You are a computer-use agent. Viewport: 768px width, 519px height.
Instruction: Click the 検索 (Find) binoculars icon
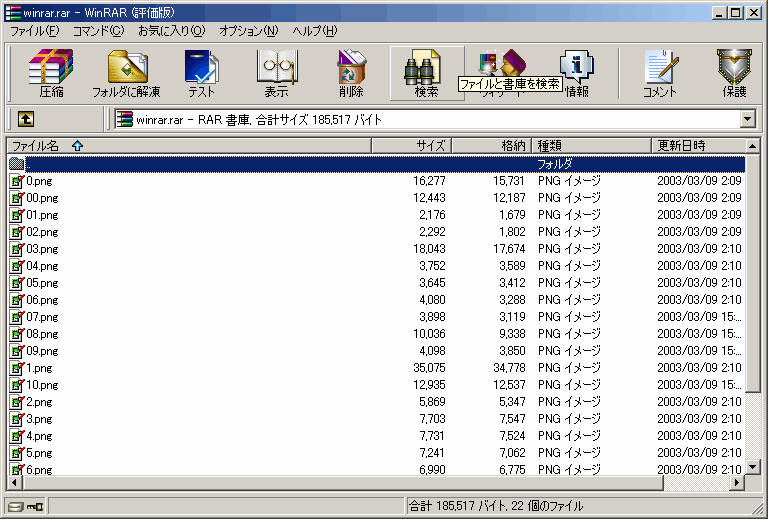[426, 72]
